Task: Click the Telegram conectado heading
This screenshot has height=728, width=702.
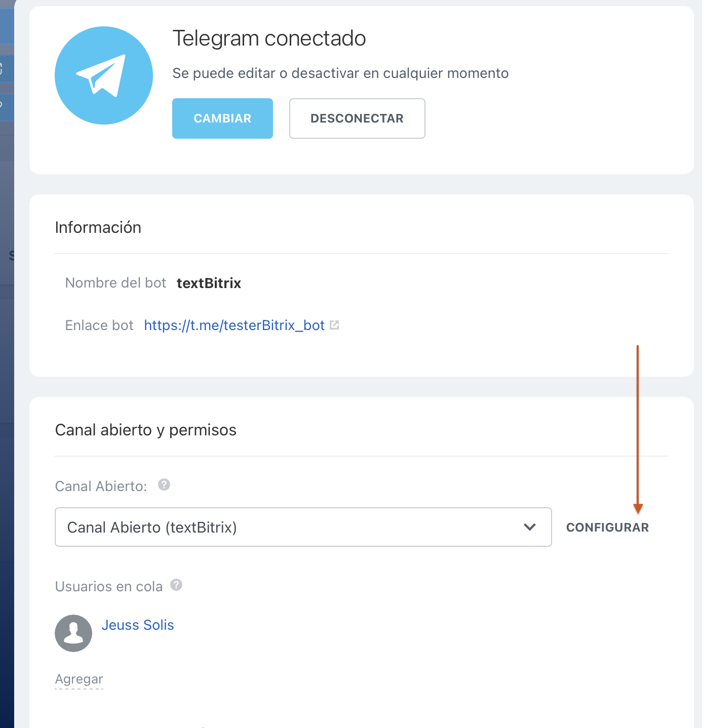Action: coord(269,38)
